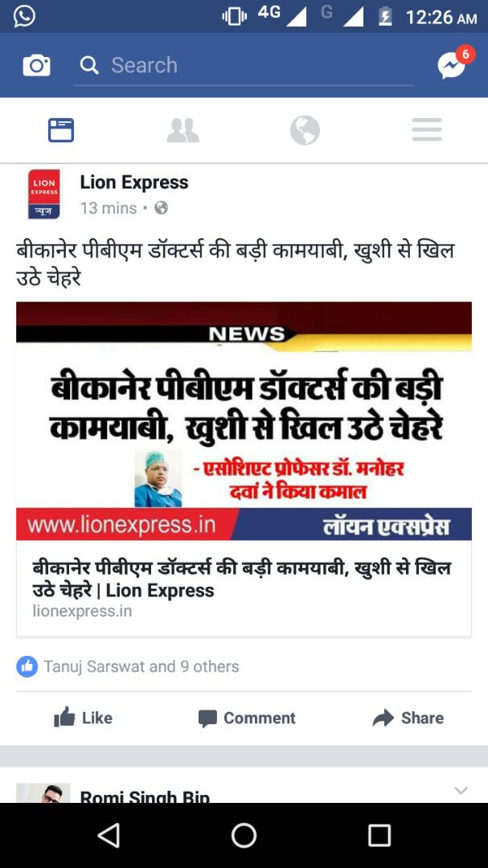View likes by Tanuj Sarswat and others

(x=128, y=666)
